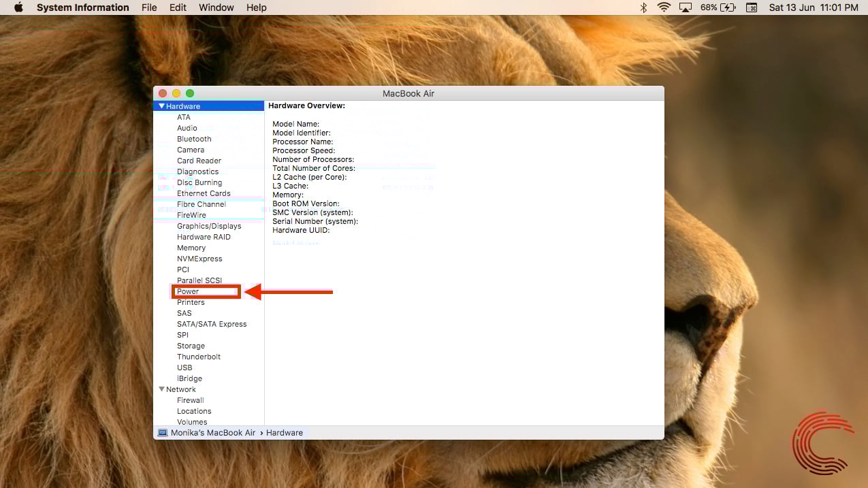The image size is (868, 488).
Task: Minimize the MacBook Air window
Action: click(176, 93)
